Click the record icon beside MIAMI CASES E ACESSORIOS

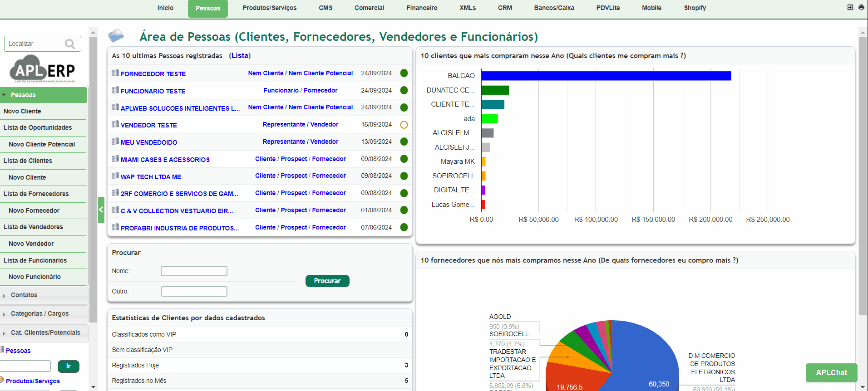click(115, 158)
